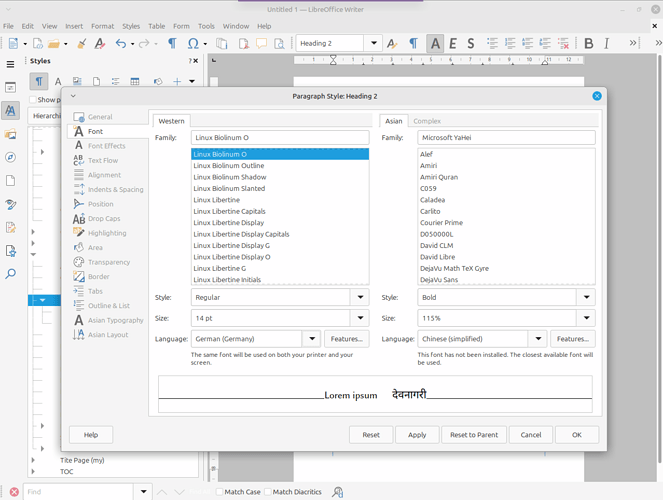Click the OK button
Image resolution: width=663 pixels, height=500 pixels.
point(577,434)
